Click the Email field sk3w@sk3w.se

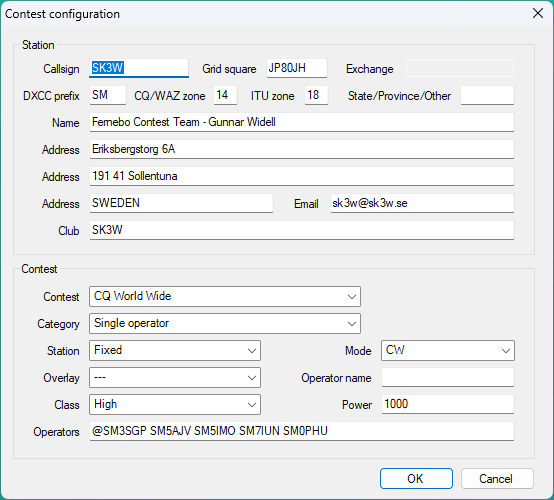(x=422, y=203)
